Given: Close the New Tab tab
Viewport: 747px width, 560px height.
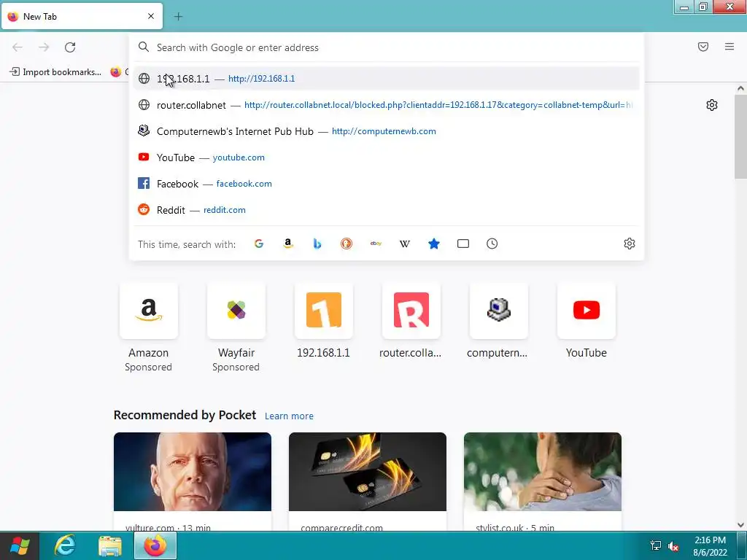Looking at the screenshot, I should click(151, 16).
